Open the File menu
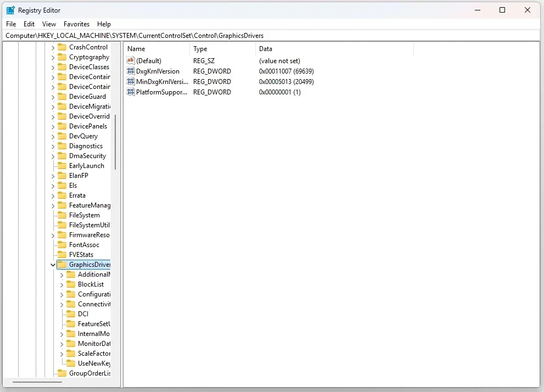The width and height of the screenshot is (544, 392). point(11,24)
